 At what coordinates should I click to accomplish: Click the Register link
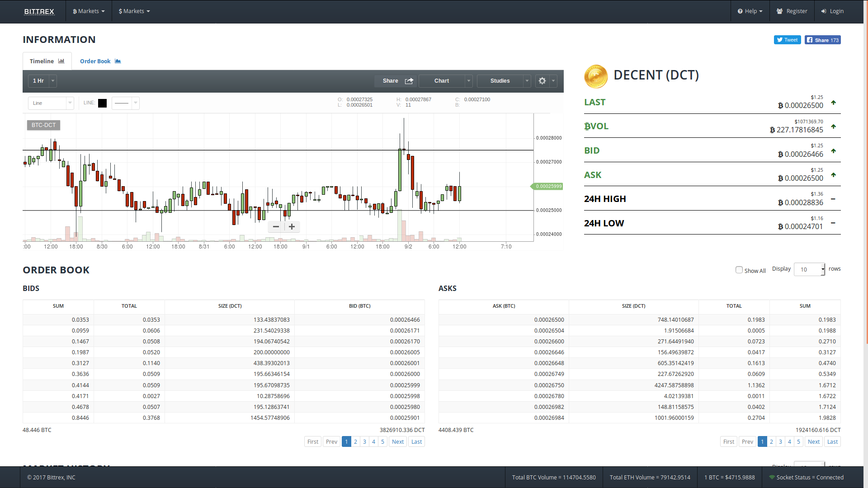click(x=792, y=11)
